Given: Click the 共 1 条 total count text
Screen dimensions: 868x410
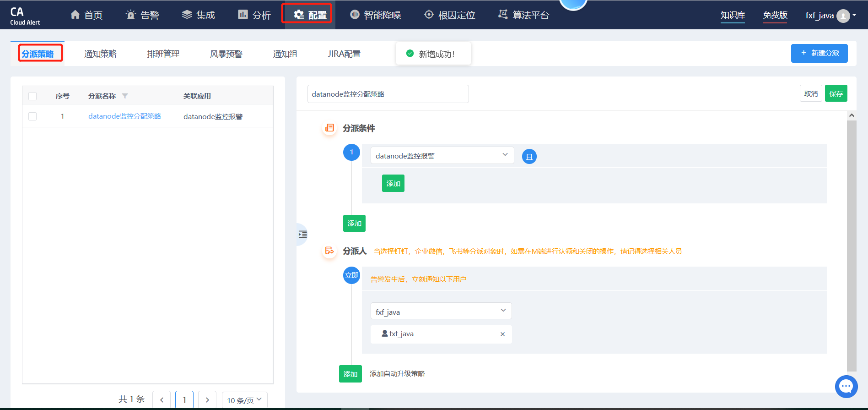Looking at the screenshot, I should 132,399.
